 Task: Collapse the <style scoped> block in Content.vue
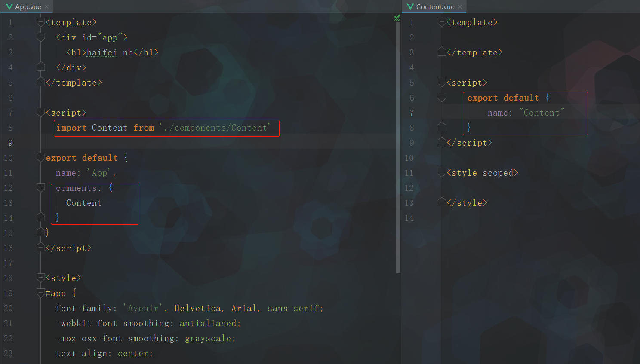(442, 172)
